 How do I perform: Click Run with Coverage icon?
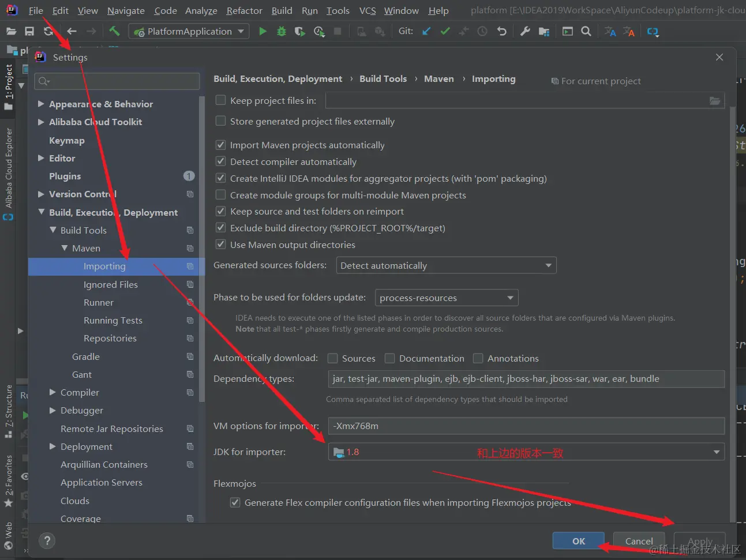[300, 31]
